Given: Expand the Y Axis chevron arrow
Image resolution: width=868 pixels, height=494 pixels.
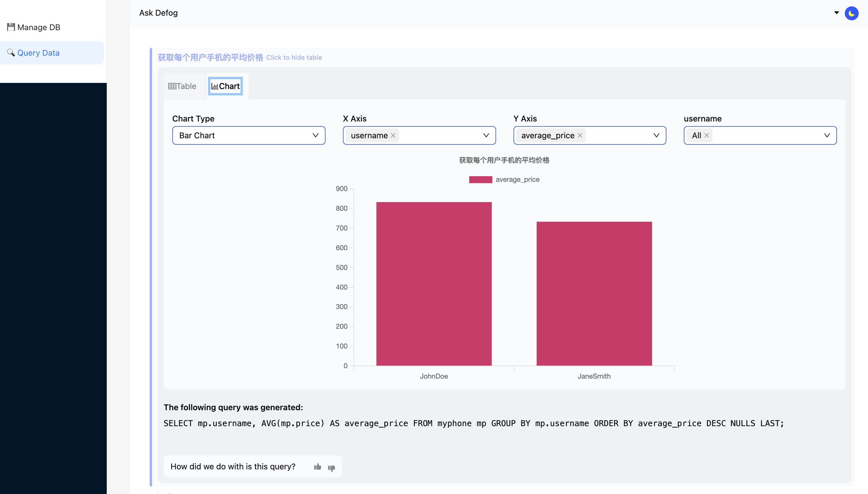Looking at the screenshot, I should click(656, 135).
